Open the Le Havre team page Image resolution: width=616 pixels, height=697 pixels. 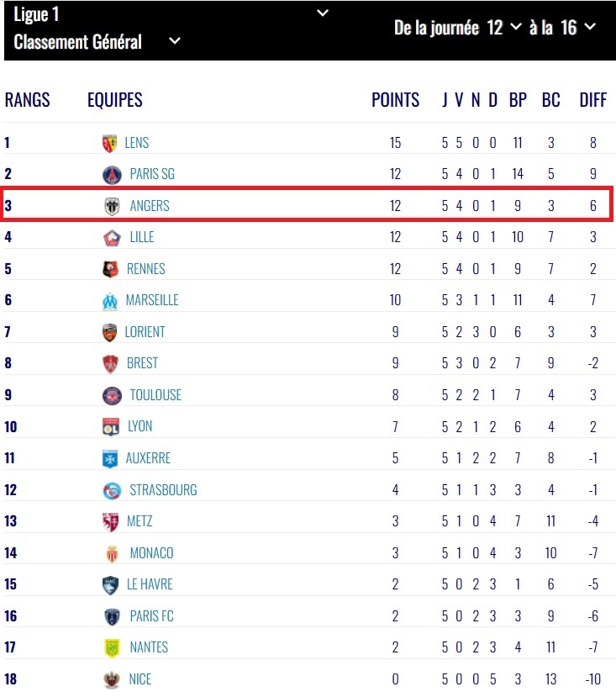click(x=150, y=584)
